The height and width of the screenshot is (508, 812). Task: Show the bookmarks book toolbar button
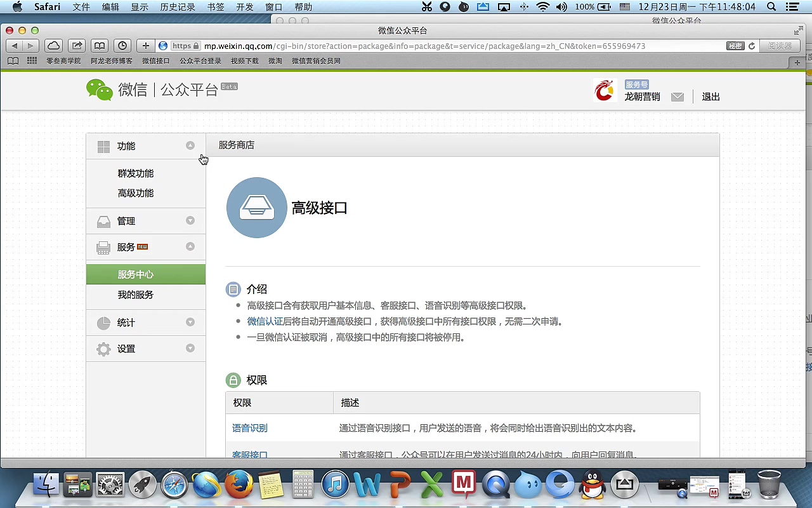click(100, 46)
